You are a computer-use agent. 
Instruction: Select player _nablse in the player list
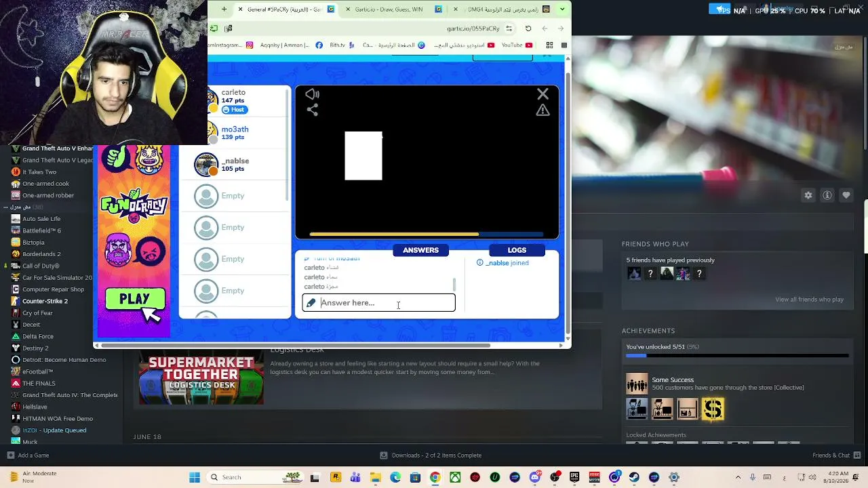point(234,164)
